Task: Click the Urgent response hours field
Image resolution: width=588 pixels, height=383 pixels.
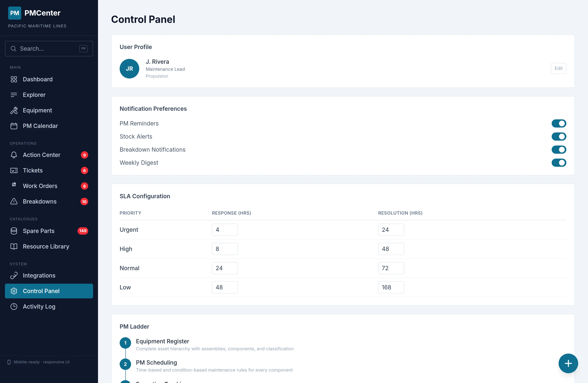Action: [225, 230]
